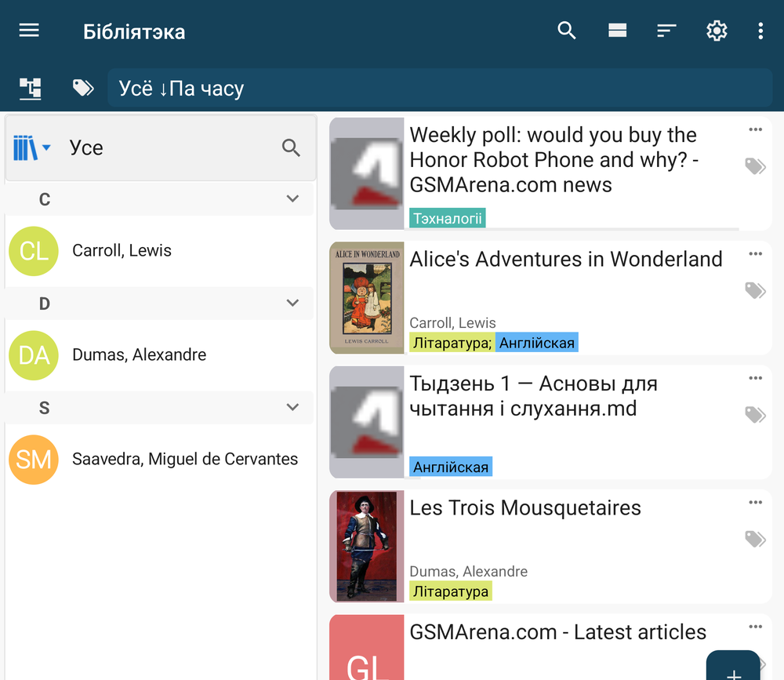
Task: Tap the Літаратура tag on Alice's Adventures
Action: pyautogui.click(x=452, y=343)
